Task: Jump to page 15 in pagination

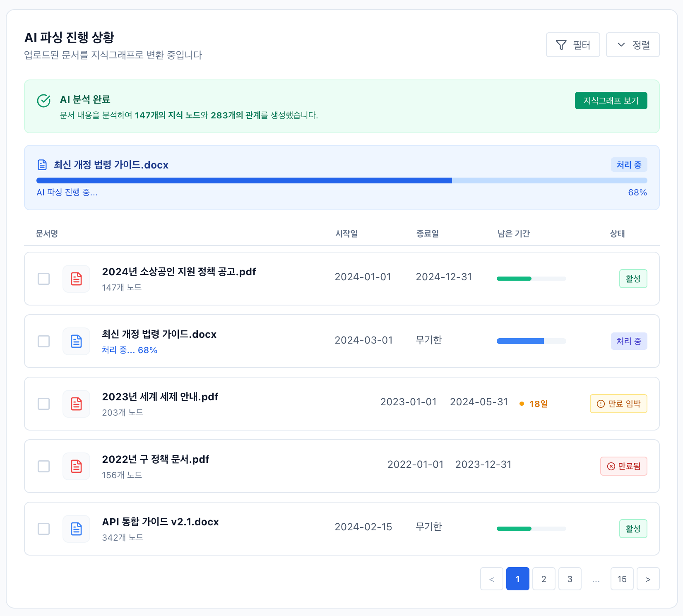Action: coord(622,579)
